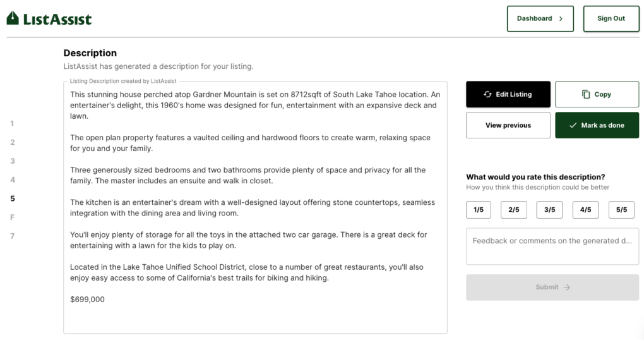Rate the description 1/5

pos(479,210)
